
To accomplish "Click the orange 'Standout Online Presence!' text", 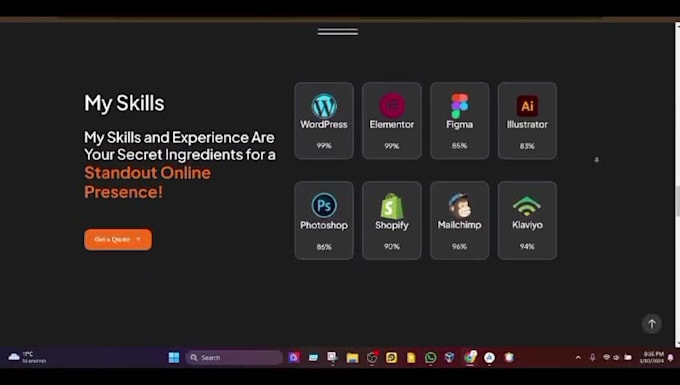I will [x=147, y=182].
